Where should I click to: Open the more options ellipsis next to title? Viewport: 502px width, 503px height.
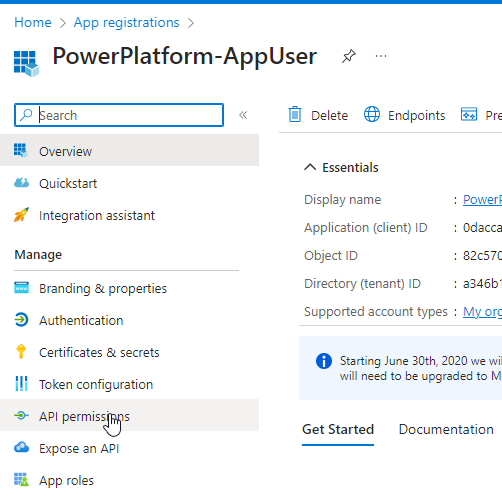[381, 56]
